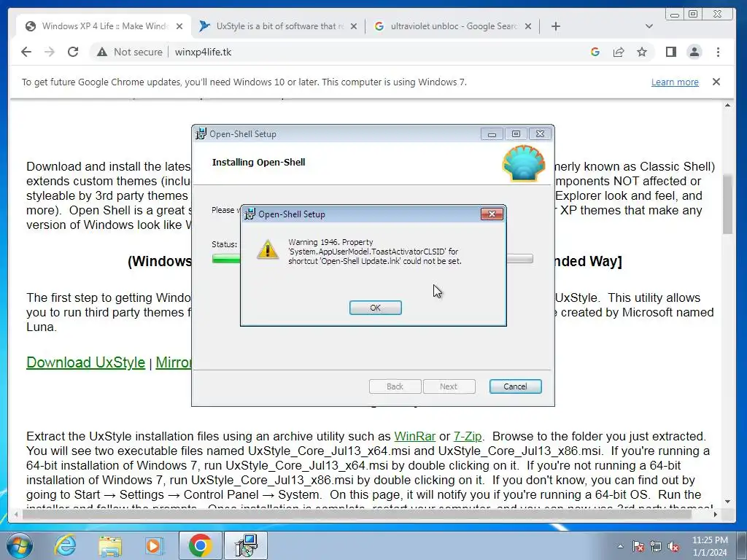Toggle Chrome side panel icon
Viewport: 747px width, 560px height.
671,52
